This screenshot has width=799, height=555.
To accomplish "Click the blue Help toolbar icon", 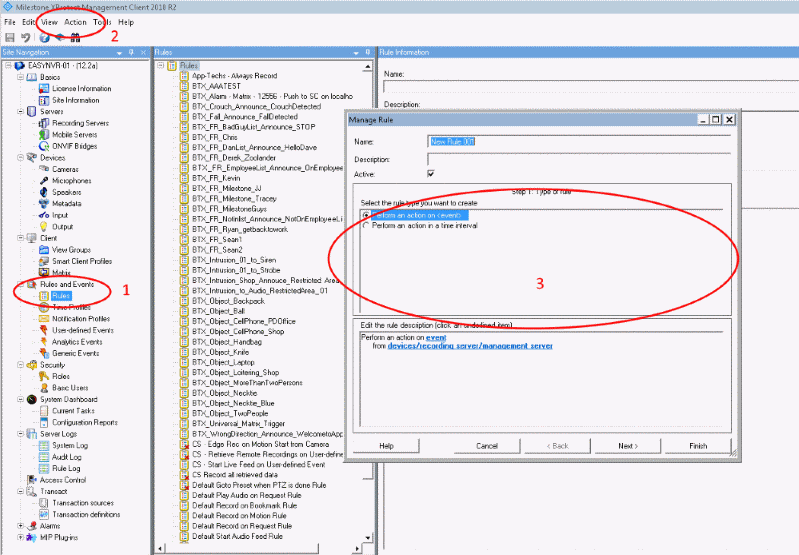I will point(45,37).
